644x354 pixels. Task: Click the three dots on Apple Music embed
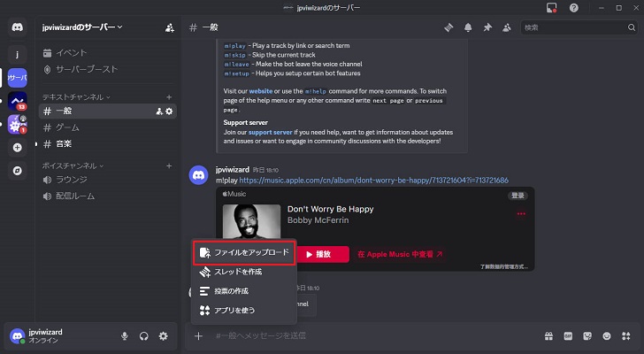521,213
